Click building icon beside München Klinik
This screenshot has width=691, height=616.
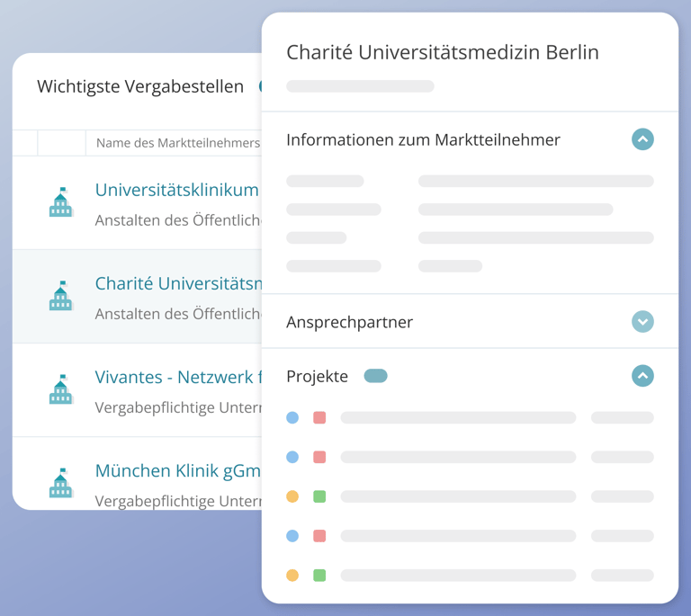pos(61,483)
